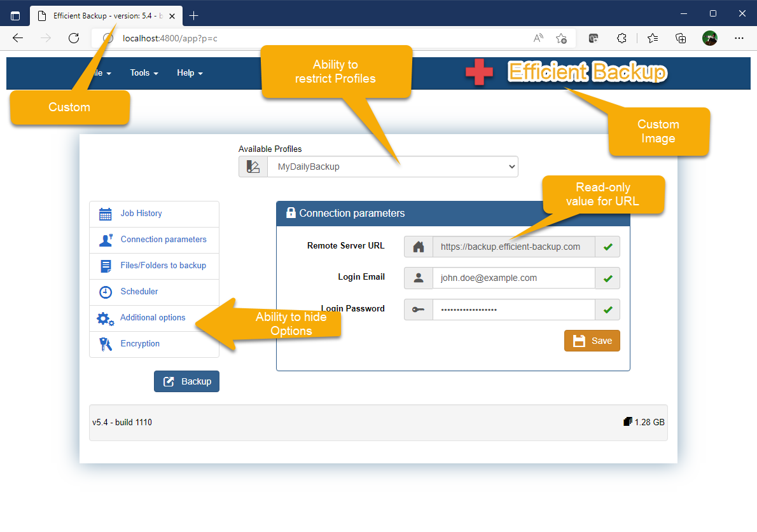This screenshot has width=757, height=532.
Task: Open browser settings and more menu
Action: (739, 38)
